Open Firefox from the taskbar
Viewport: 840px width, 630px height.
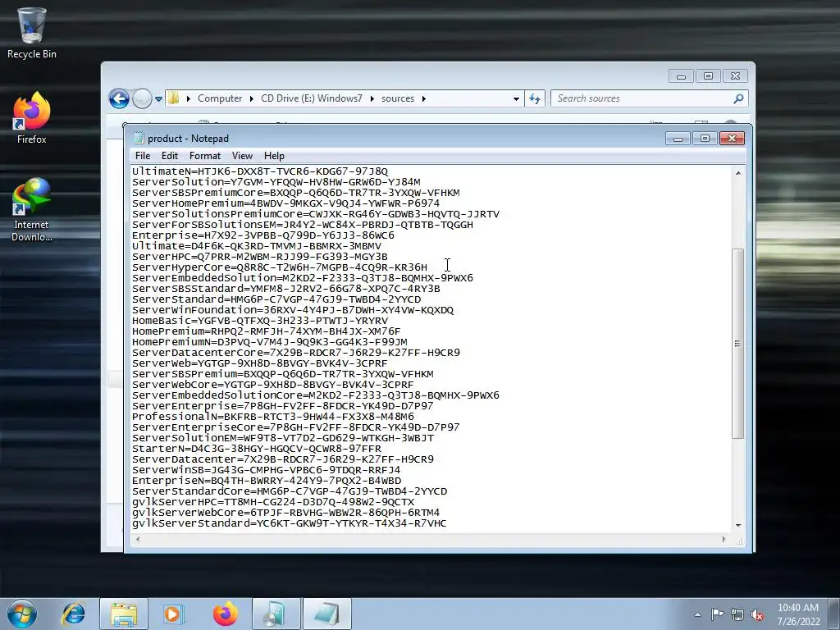click(225, 614)
